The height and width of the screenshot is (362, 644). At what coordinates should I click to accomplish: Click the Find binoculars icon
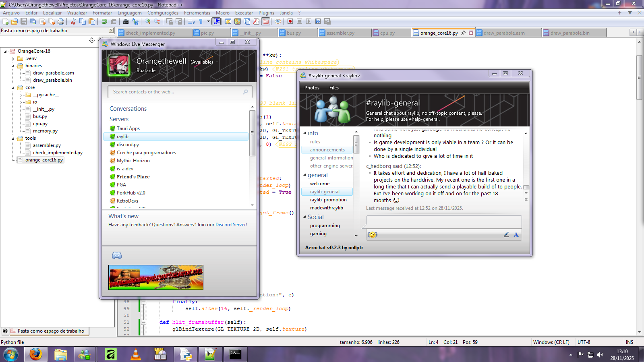[x=126, y=21]
